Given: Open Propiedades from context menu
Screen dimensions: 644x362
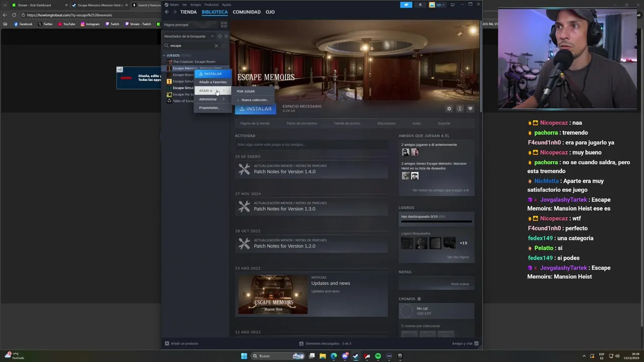Looking at the screenshot, I should click(212, 108).
